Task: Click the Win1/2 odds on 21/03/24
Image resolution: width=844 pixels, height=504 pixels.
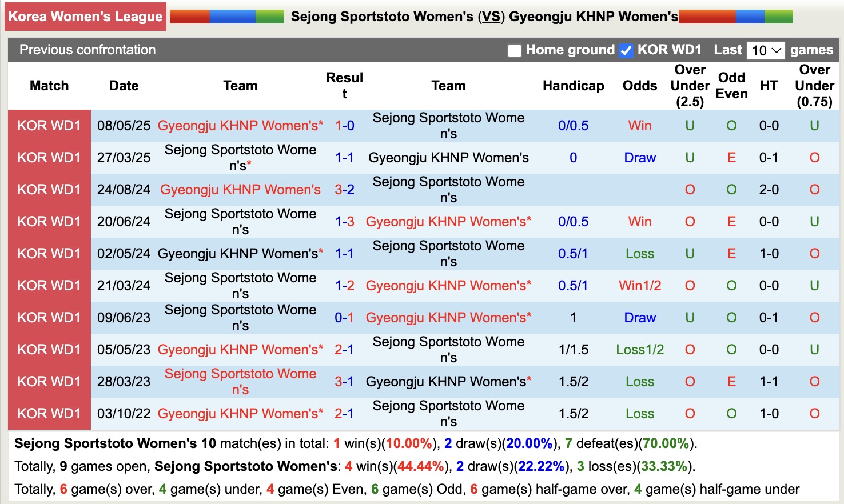Action: [x=639, y=286]
